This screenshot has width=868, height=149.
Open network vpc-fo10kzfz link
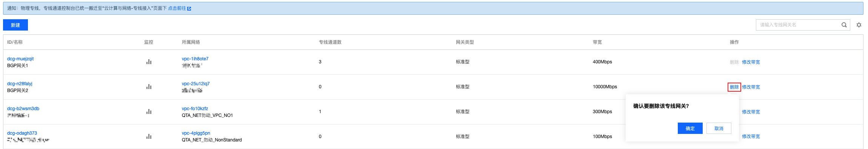coord(195,109)
